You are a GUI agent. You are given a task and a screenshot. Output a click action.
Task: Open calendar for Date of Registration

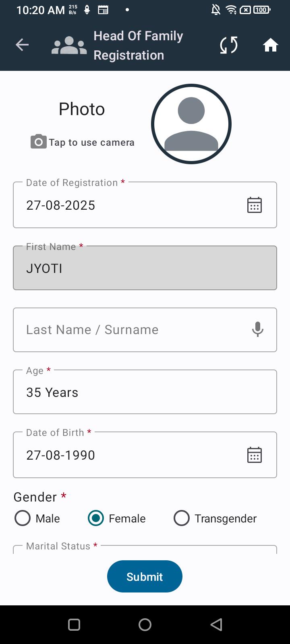(254, 205)
